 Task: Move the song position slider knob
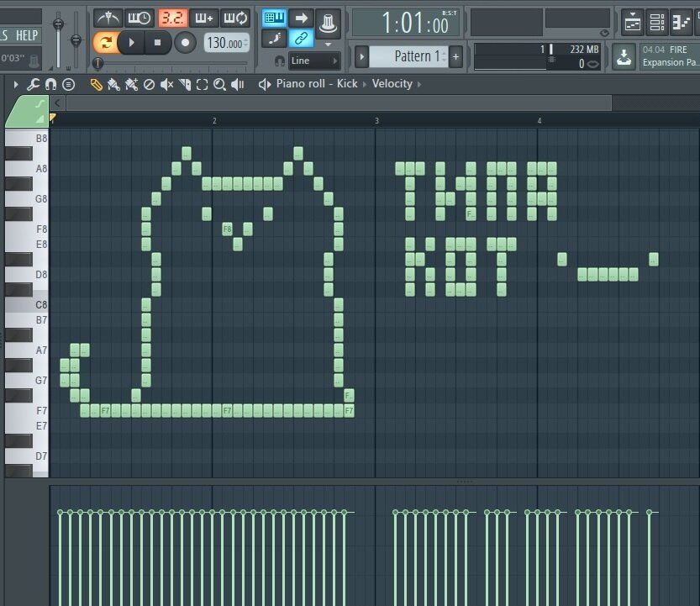pos(97,63)
